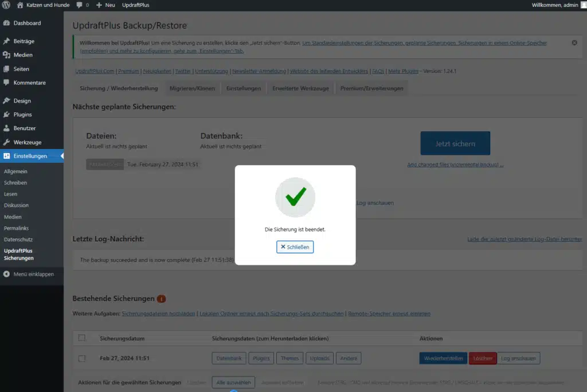Open the UpdraftPlus.Com link

[x=95, y=71]
